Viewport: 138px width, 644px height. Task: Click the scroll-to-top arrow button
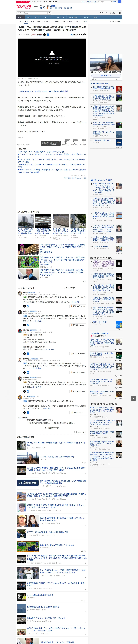[x=133, y=398]
